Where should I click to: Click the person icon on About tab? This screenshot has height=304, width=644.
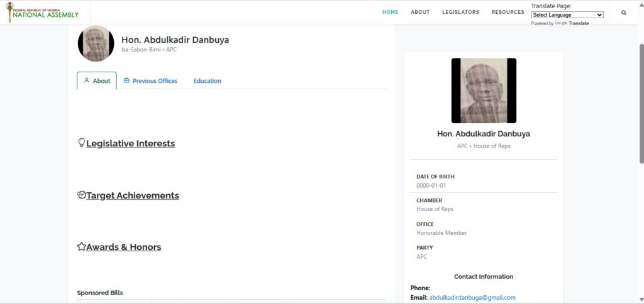point(87,80)
